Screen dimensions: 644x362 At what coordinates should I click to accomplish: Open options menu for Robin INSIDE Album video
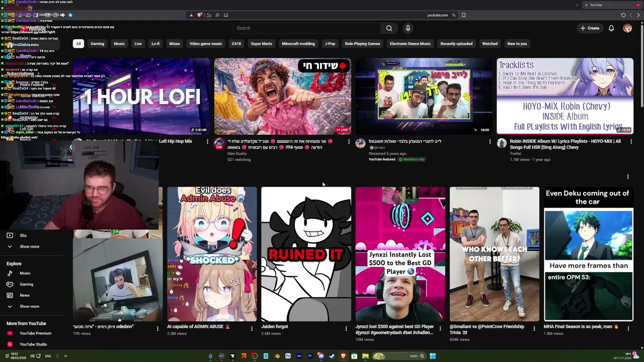(631, 142)
